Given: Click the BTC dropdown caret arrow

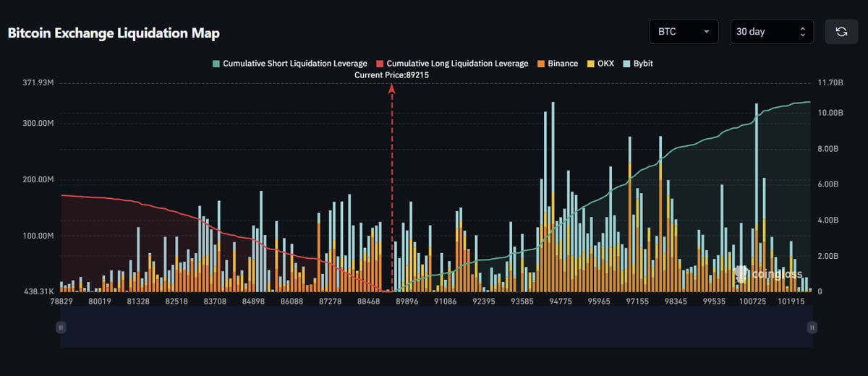Looking at the screenshot, I should [706, 32].
